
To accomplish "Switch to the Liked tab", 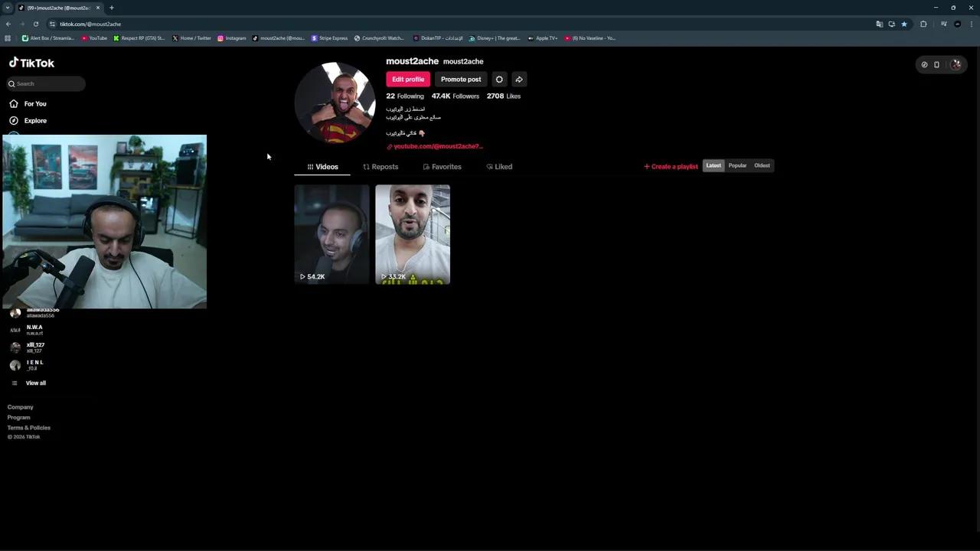I will 499,167.
